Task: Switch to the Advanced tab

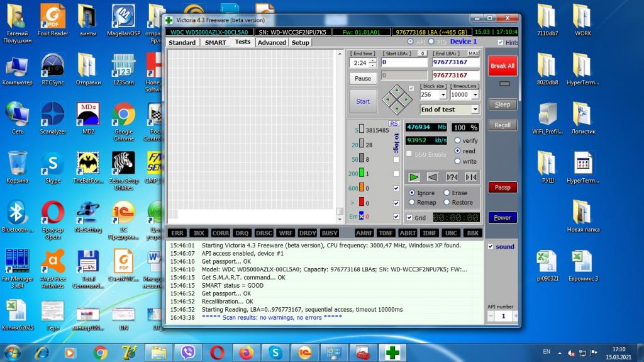Action: click(272, 42)
